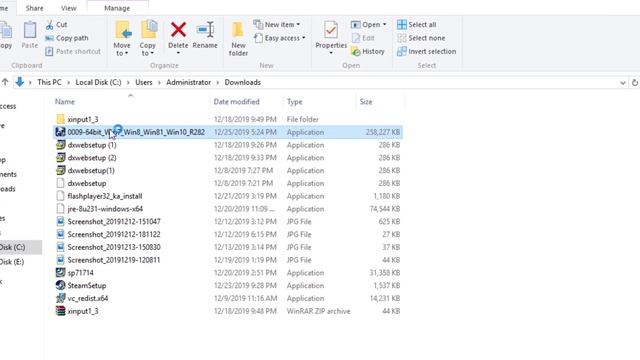Click Administrator in address path
The image size is (640, 360).
point(189,82)
